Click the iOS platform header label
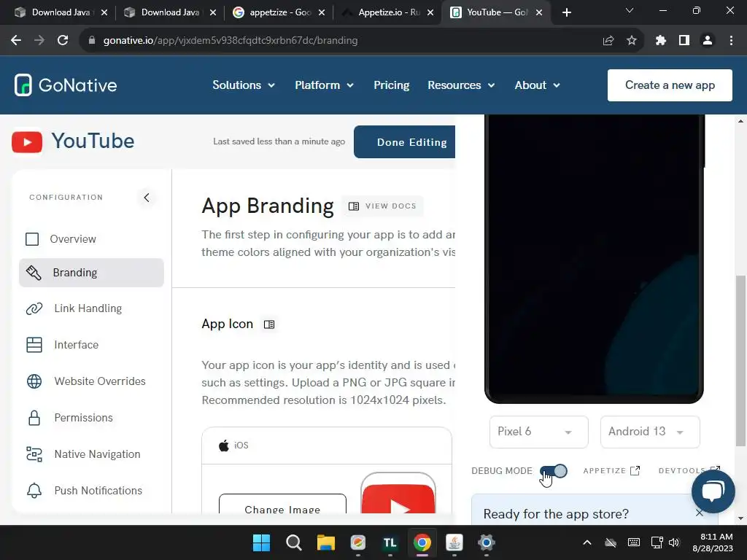This screenshot has height=560, width=747. [233, 446]
